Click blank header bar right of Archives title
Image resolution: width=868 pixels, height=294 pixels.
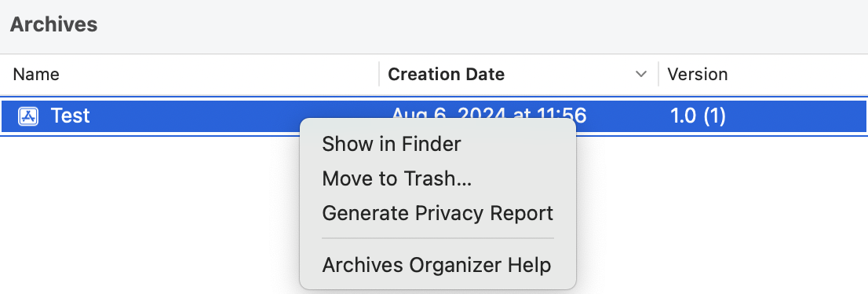[482, 25]
